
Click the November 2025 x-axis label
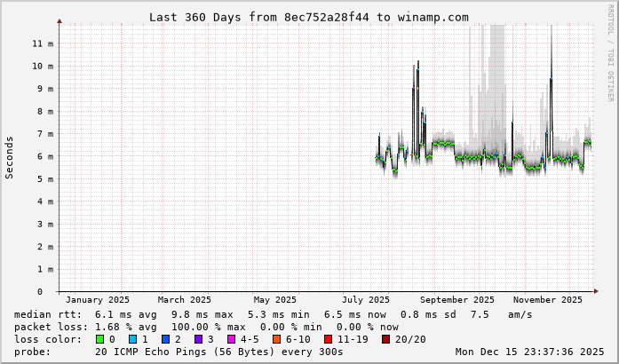pyautogui.click(x=548, y=300)
